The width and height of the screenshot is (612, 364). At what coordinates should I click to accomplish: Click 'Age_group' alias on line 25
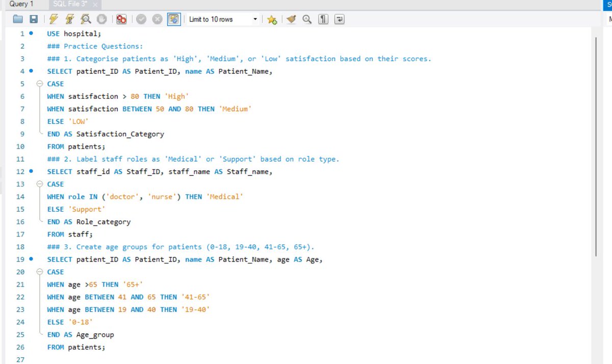tap(95, 335)
